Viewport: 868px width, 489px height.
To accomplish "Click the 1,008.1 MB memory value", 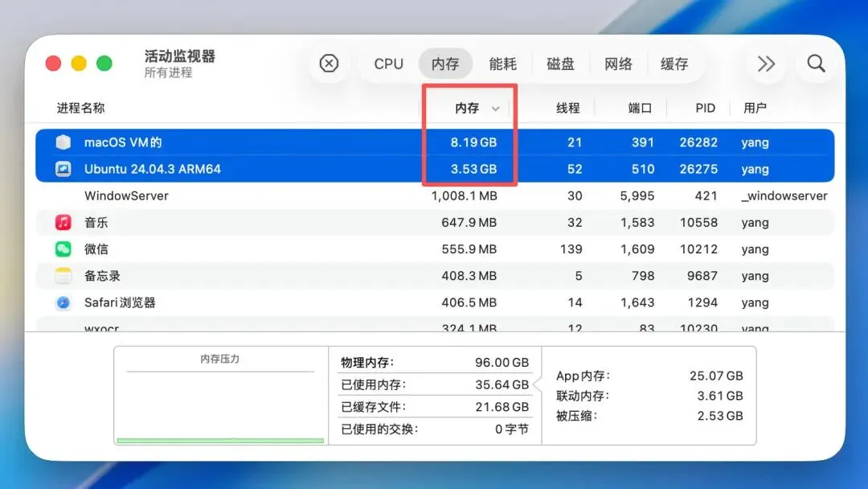I will tap(464, 195).
